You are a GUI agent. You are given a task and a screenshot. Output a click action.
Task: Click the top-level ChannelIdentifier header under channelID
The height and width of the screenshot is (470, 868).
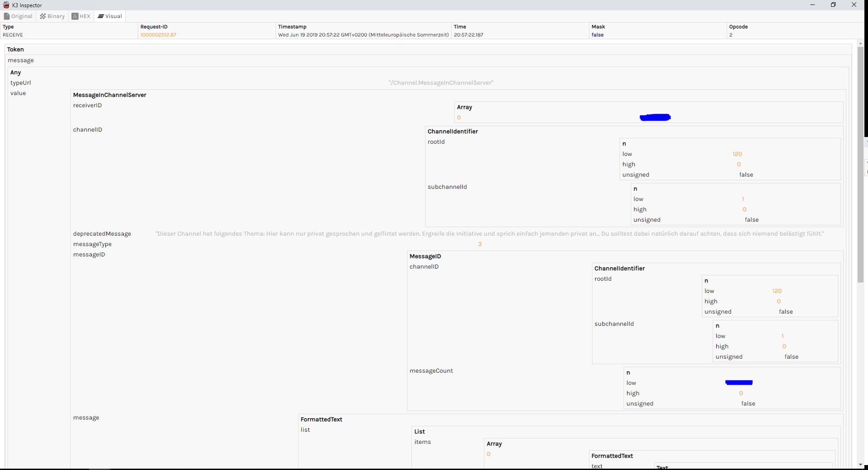tap(452, 132)
